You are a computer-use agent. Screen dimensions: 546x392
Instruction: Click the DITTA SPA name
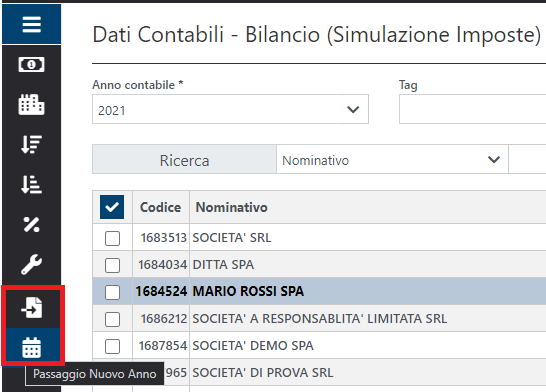223,265
